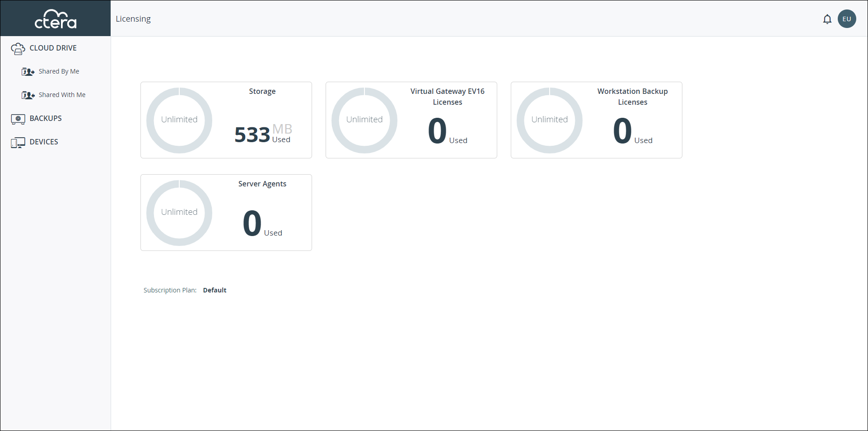Click the Devices icon
The image size is (868, 431).
[x=18, y=143]
